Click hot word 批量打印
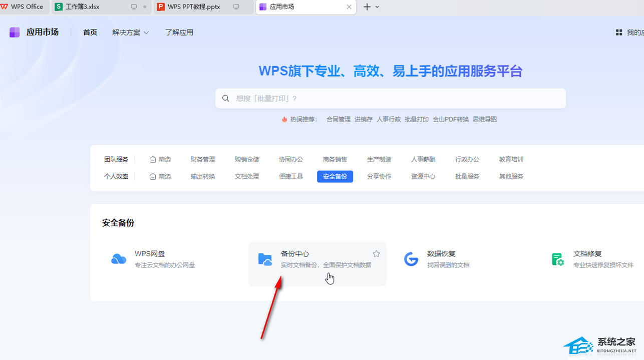 tap(417, 120)
